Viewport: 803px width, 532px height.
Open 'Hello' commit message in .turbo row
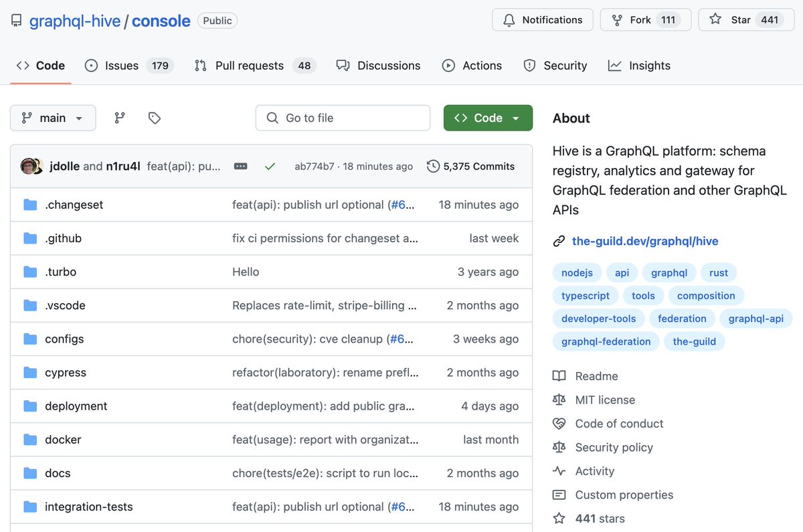[246, 272]
